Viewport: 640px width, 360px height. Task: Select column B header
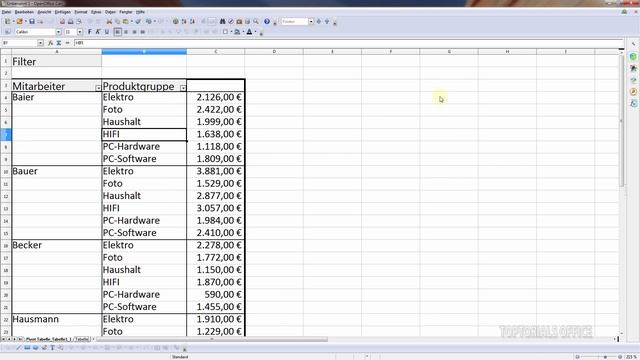click(x=144, y=51)
